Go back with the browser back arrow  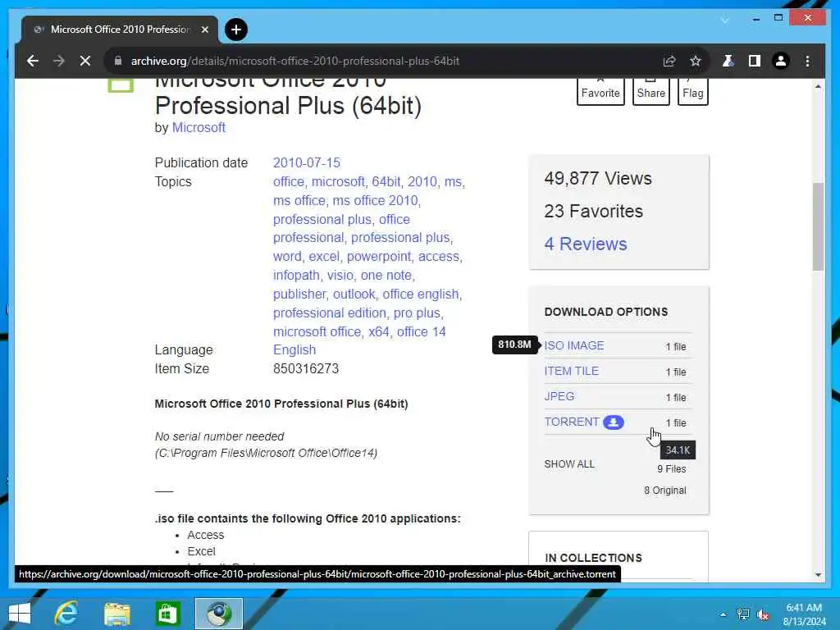tap(33, 61)
